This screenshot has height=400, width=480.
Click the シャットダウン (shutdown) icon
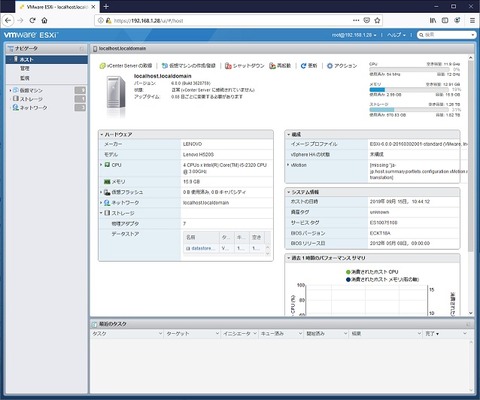(x=228, y=66)
